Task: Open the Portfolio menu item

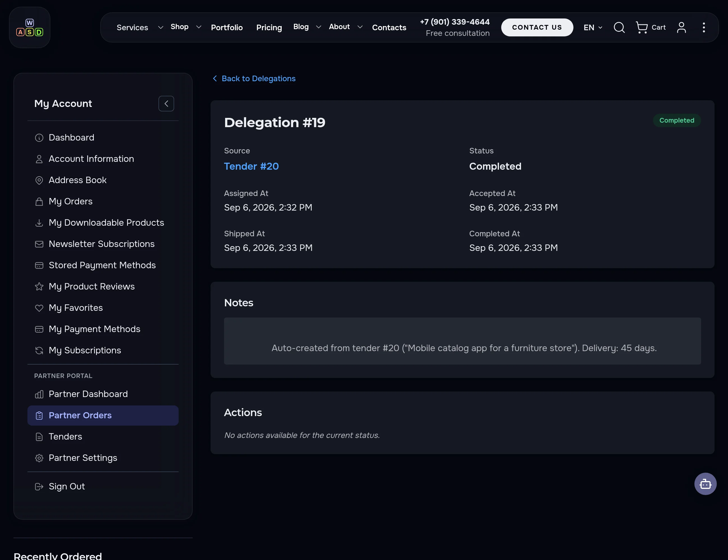Action: coord(227,27)
